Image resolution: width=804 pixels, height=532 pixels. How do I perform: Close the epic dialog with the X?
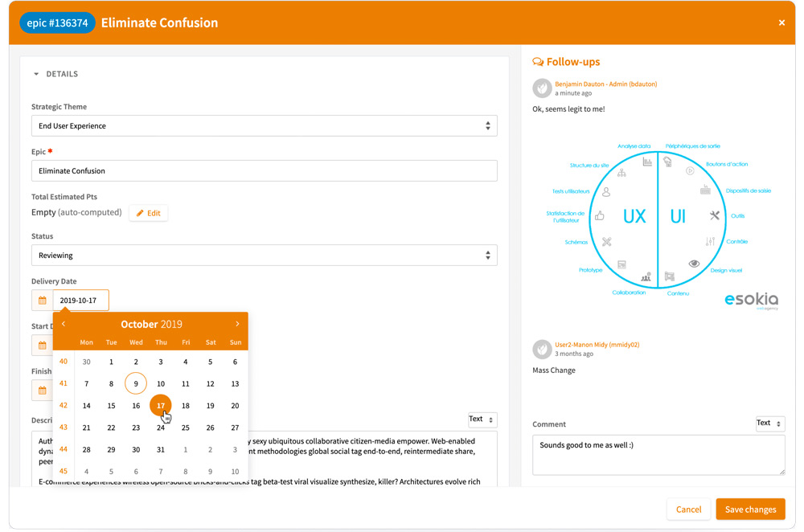click(781, 23)
